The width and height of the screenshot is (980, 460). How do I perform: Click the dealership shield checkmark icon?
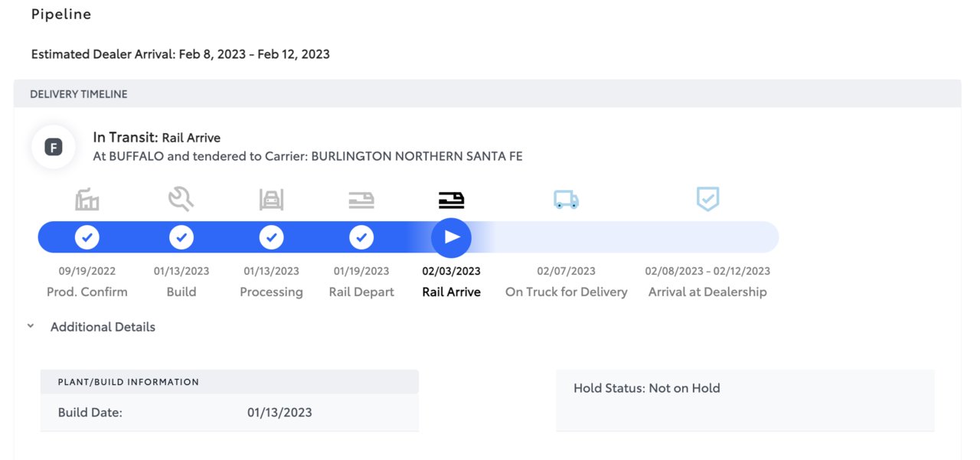(x=707, y=199)
